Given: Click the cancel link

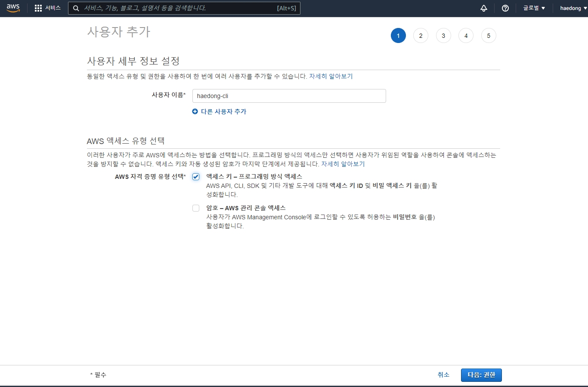Looking at the screenshot, I should [443, 375].
